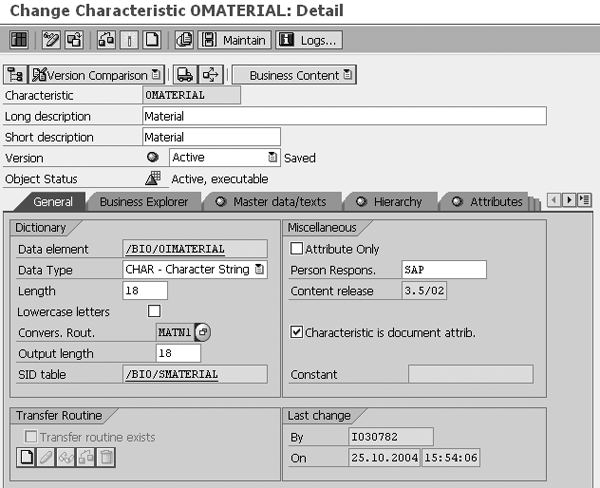Click the Long description input field
Viewport: 600px width, 488px height.
pyautogui.click(x=344, y=116)
